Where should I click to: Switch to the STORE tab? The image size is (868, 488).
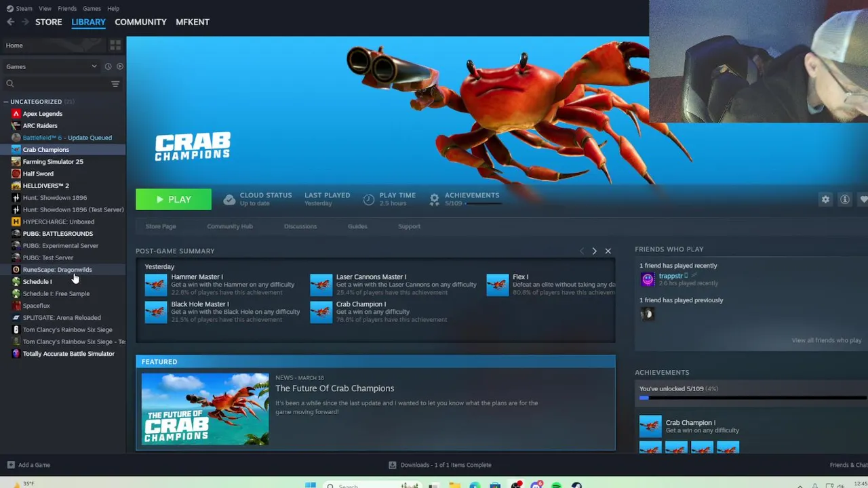tap(49, 22)
